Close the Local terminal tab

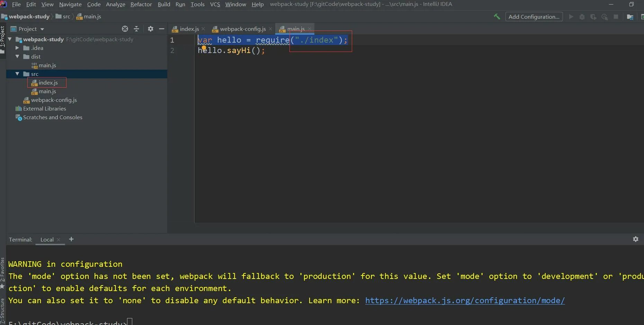tap(59, 239)
